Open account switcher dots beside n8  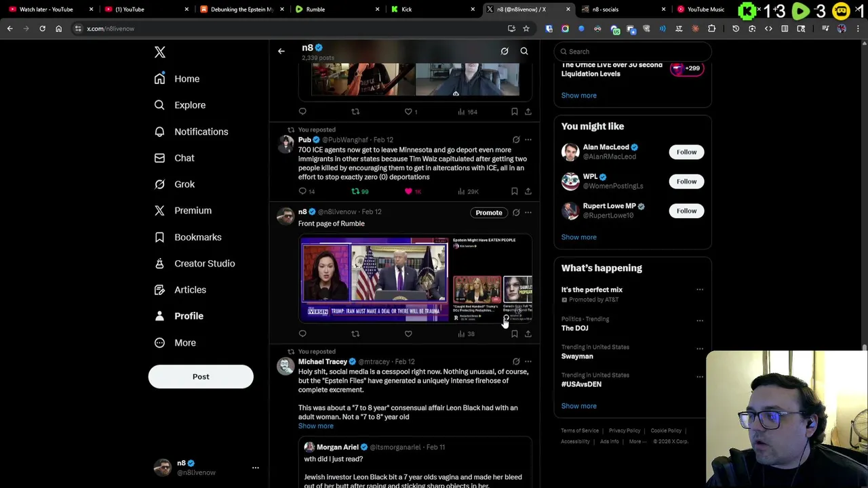pos(256,468)
